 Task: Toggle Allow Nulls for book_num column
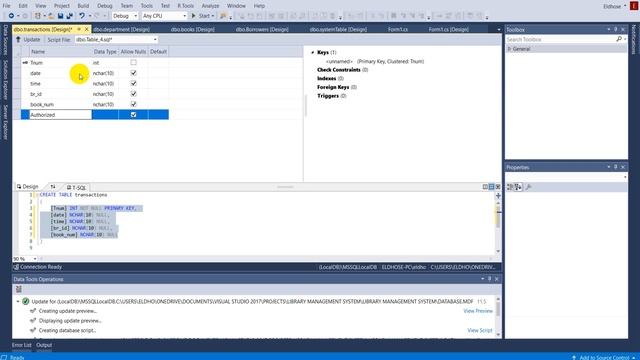(133, 104)
